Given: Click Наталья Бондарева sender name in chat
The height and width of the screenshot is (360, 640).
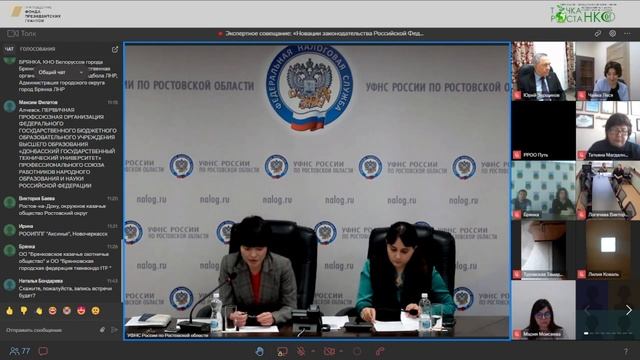Looking at the screenshot, I should point(41,281).
